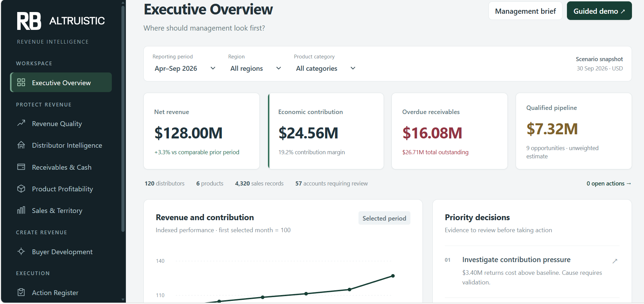Click the '57 accounts requiring review' text
Viewport: 644px width, 304px height.
332,183
